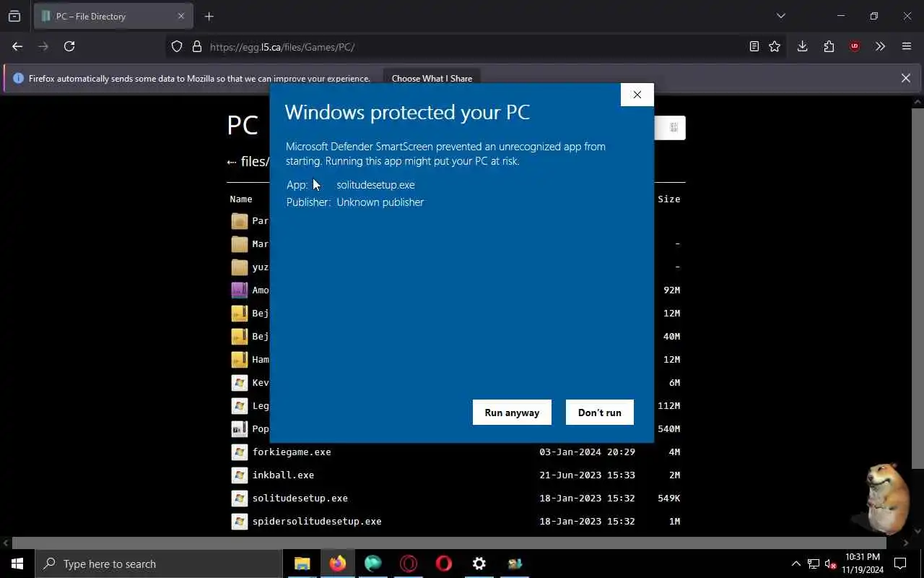Dismiss the Firefox data notification bar

[x=906, y=78]
